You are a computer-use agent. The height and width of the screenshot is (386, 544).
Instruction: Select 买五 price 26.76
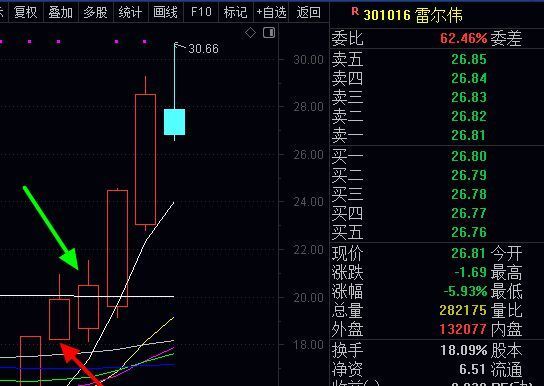pyautogui.click(x=469, y=232)
